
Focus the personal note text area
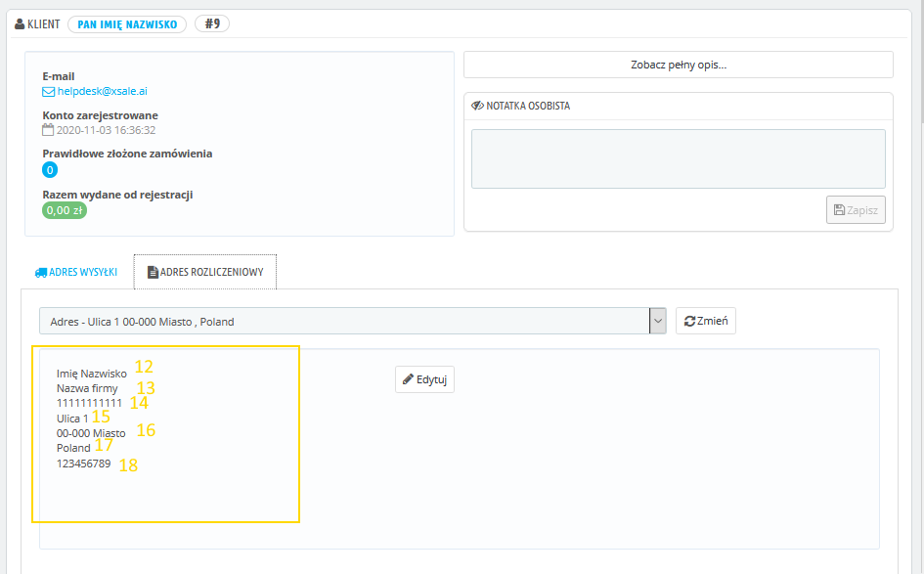tap(678, 158)
